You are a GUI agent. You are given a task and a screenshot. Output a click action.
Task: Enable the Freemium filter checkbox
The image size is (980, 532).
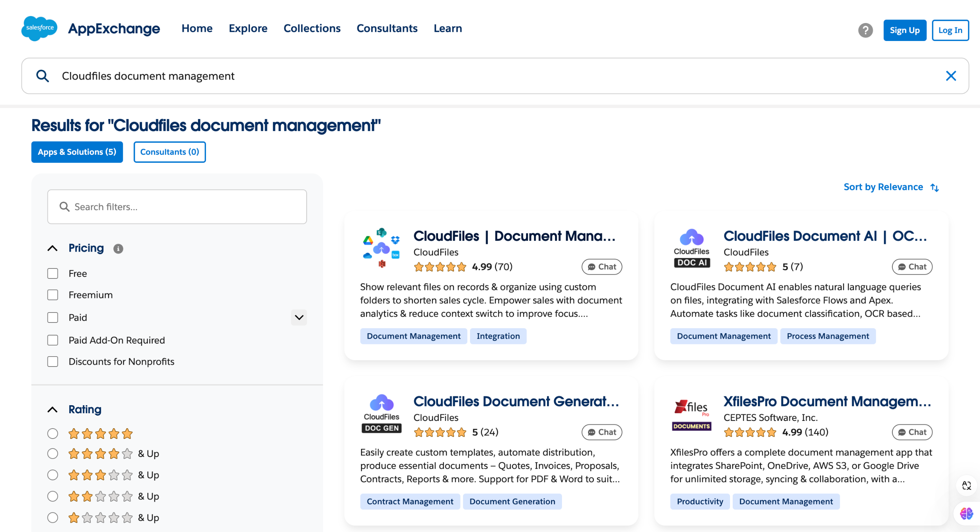pos(52,295)
